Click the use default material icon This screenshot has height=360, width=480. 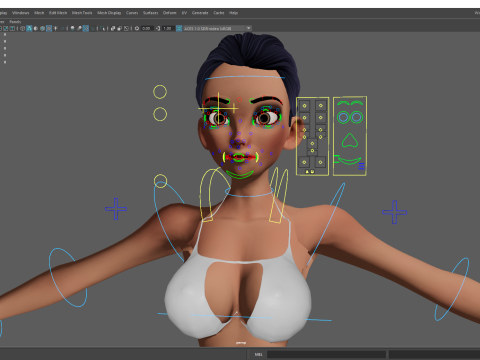pos(36,28)
